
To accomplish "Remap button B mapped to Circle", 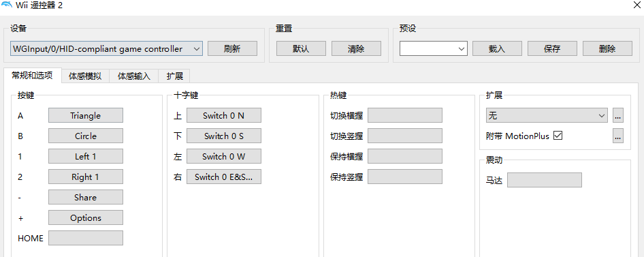I will [85, 136].
